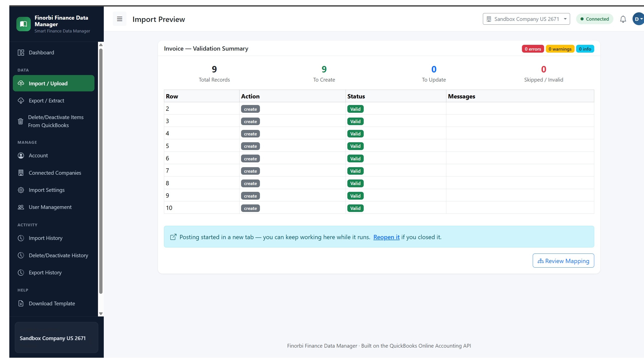Click the create badge in row 4
The image size is (644, 363).
250,134
